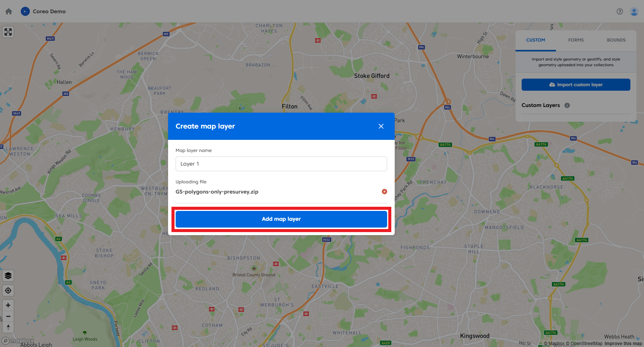Remove the GS-polygons-only-presurvey.zip upload
The height and width of the screenshot is (347, 644).
click(x=385, y=192)
